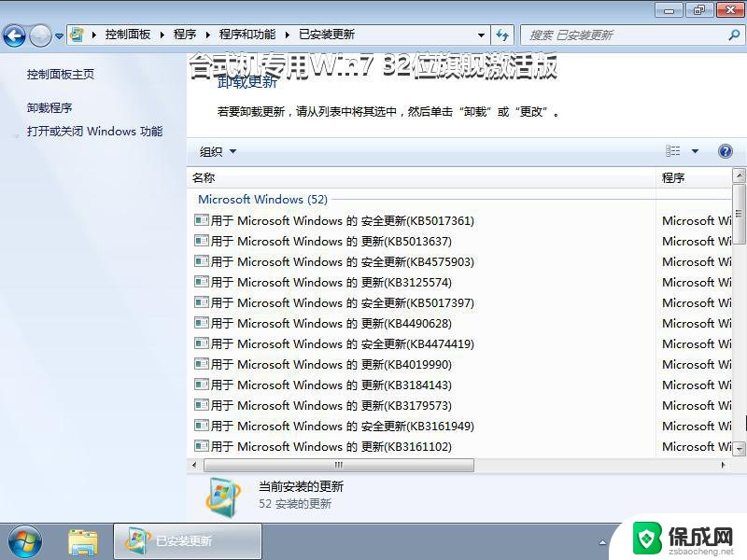Click the search magnifier icon
747x560 pixels.
(x=735, y=35)
